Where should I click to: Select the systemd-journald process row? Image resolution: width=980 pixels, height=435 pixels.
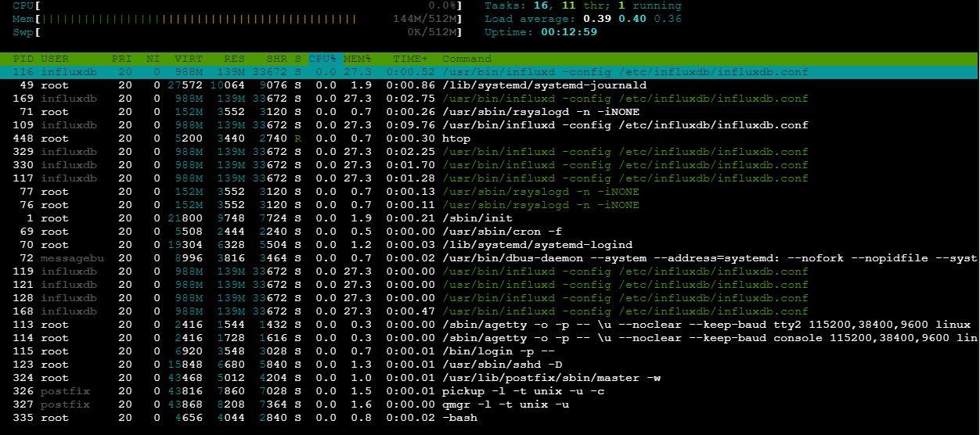click(489, 85)
